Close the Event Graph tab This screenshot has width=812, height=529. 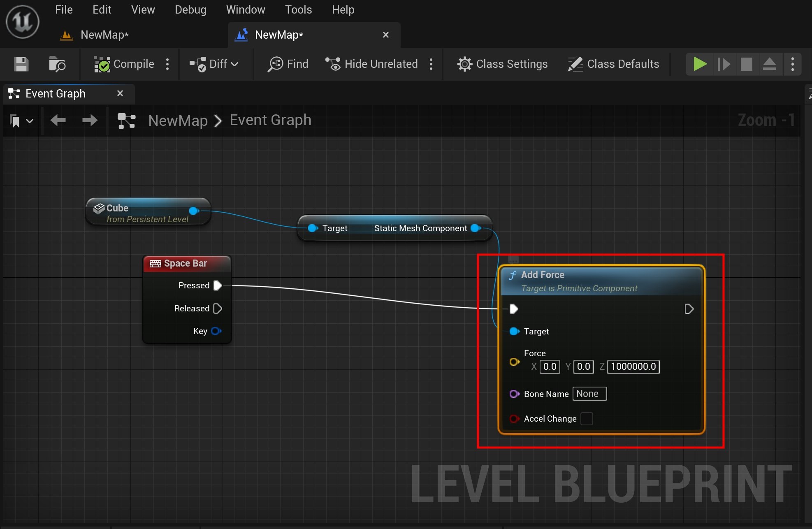click(x=120, y=93)
